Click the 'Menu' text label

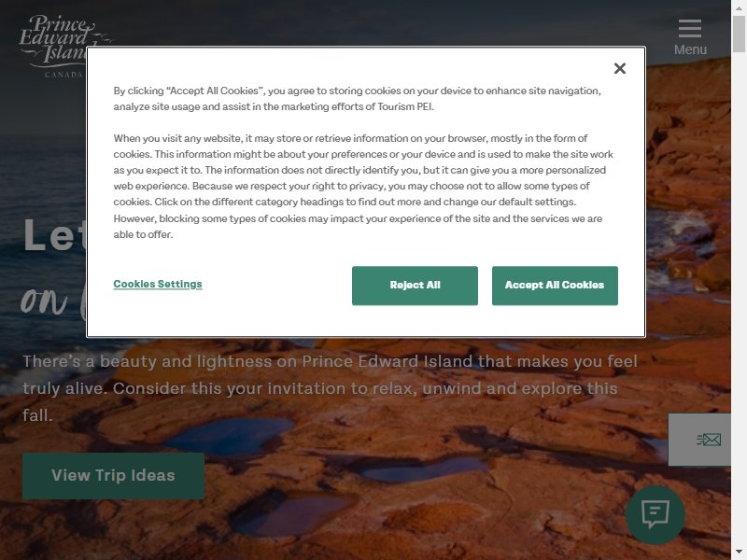(x=690, y=49)
